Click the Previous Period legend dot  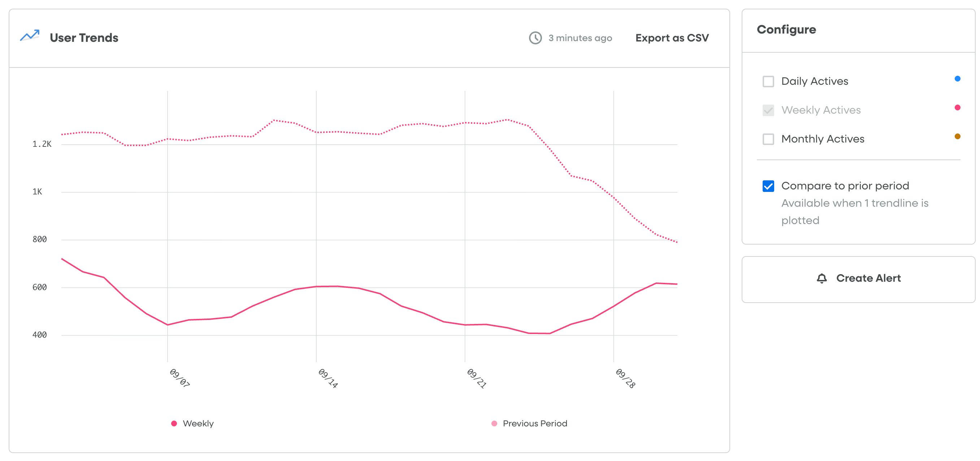[x=494, y=423]
